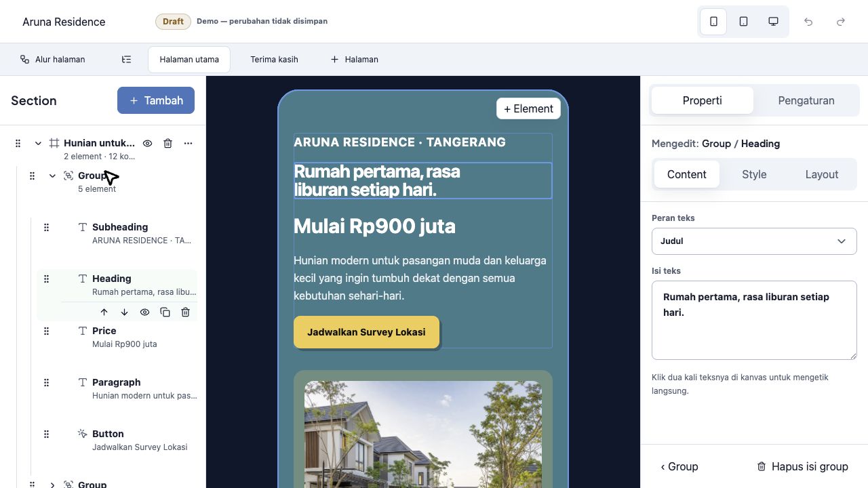Viewport: 868px width, 488px height.
Task: Move the Heading element up
Action: click(x=104, y=312)
